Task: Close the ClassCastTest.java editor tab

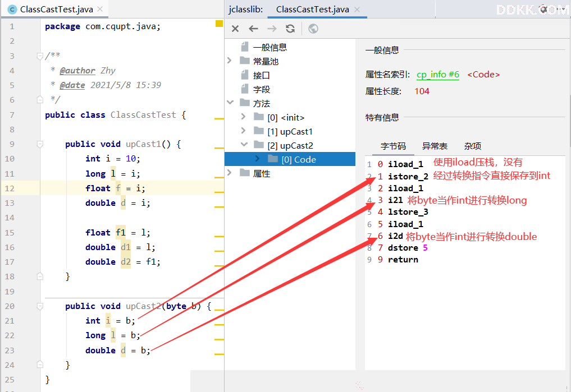Action: click(x=100, y=9)
